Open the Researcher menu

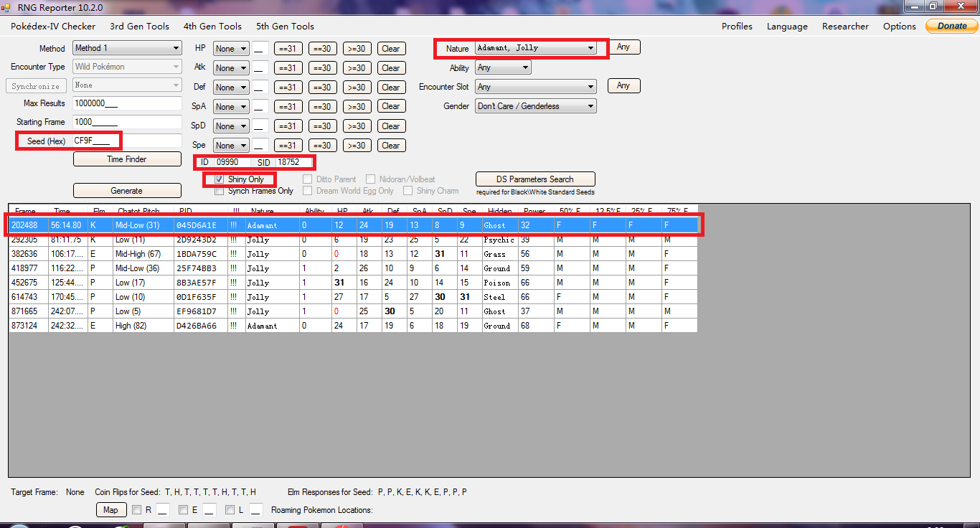point(845,27)
